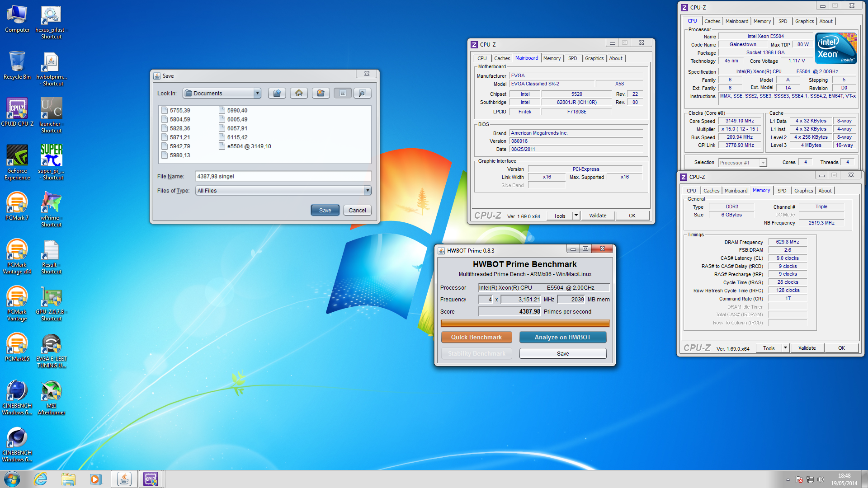The width and height of the screenshot is (868, 488).
Task: Switch to Memory tab in CPU tab CPU-Z window
Action: click(762, 21)
